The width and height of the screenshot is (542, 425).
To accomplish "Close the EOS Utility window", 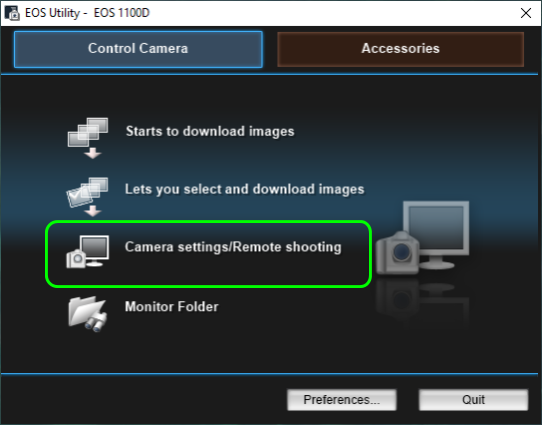I will click(526, 13).
